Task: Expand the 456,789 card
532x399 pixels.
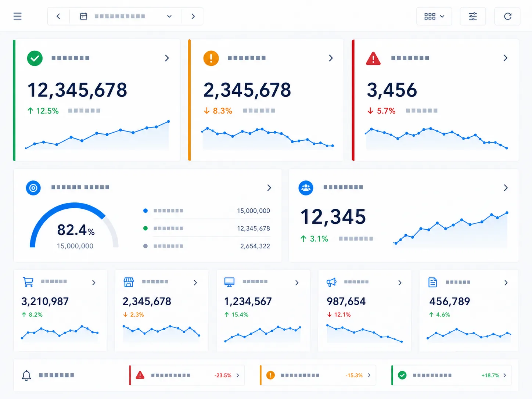Action: click(x=506, y=283)
